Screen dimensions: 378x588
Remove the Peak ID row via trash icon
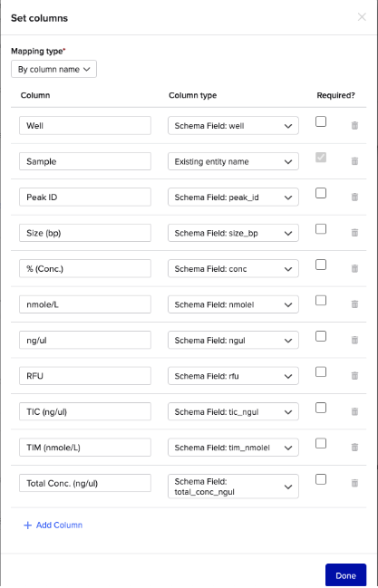tap(354, 198)
